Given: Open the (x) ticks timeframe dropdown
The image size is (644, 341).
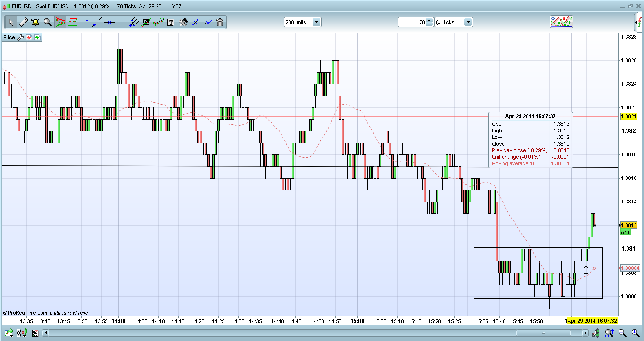Looking at the screenshot, I should [x=454, y=22].
